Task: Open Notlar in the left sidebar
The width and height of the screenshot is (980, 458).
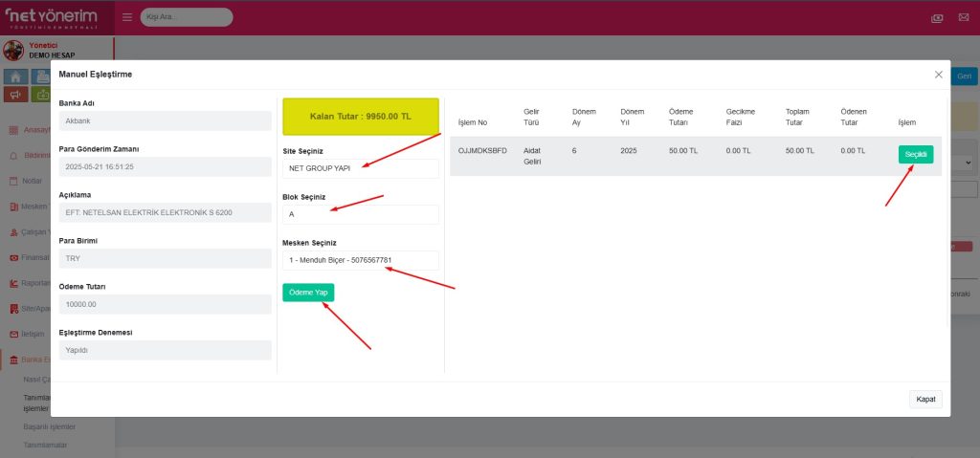Action: coord(33,180)
